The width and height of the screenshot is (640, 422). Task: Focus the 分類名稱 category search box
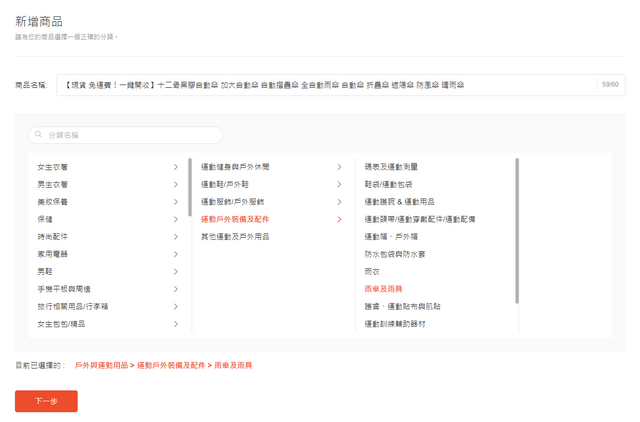[x=125, y=135]
